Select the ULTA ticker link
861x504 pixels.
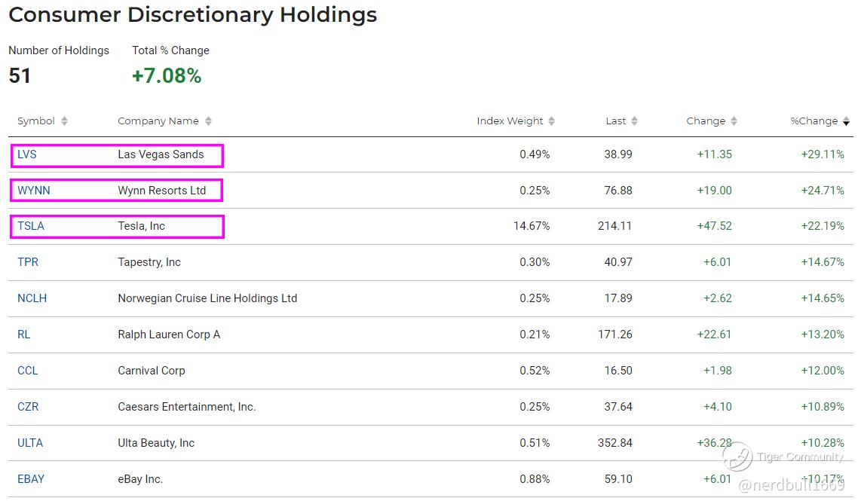(x=30, y=443)
